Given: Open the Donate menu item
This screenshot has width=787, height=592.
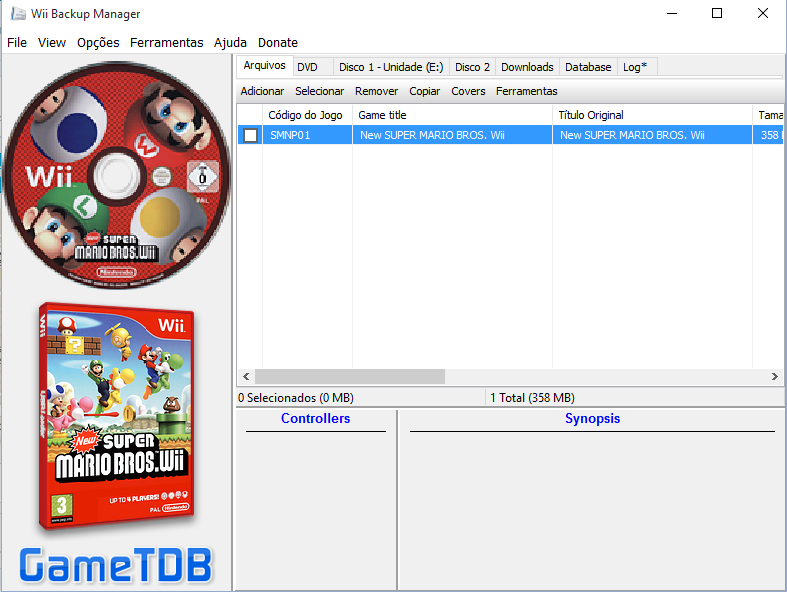Looking at the screenshot, I should click(x=278, y=43).
